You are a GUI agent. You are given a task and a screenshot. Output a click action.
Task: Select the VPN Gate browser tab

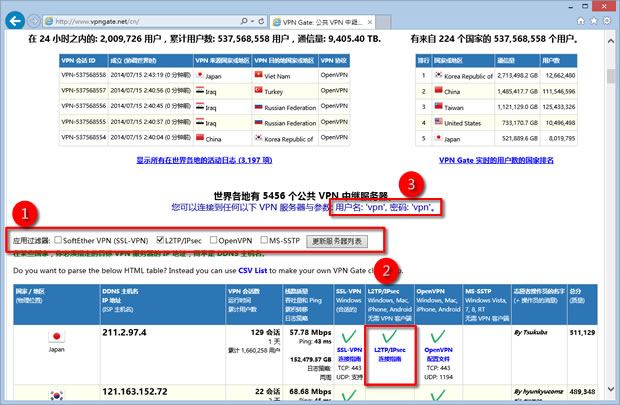click(322, 22)
